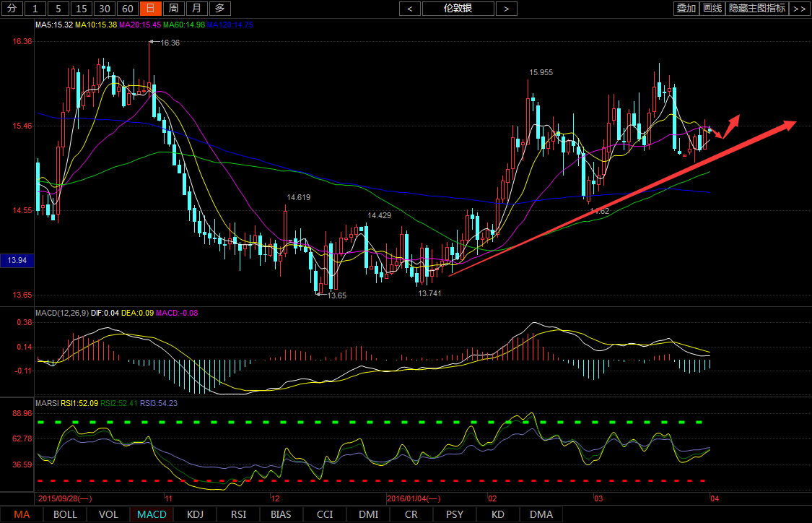Open the 伦敦银 symbol selector
812x523 pixels.
click(458, 9)
